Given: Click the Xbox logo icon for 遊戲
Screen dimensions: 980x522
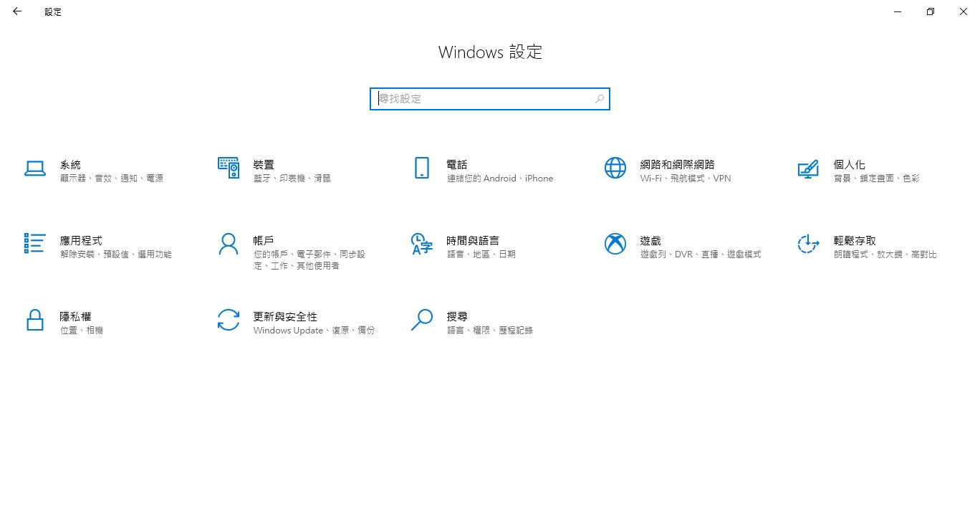Looking at the screenshot, I should [615, 244].
